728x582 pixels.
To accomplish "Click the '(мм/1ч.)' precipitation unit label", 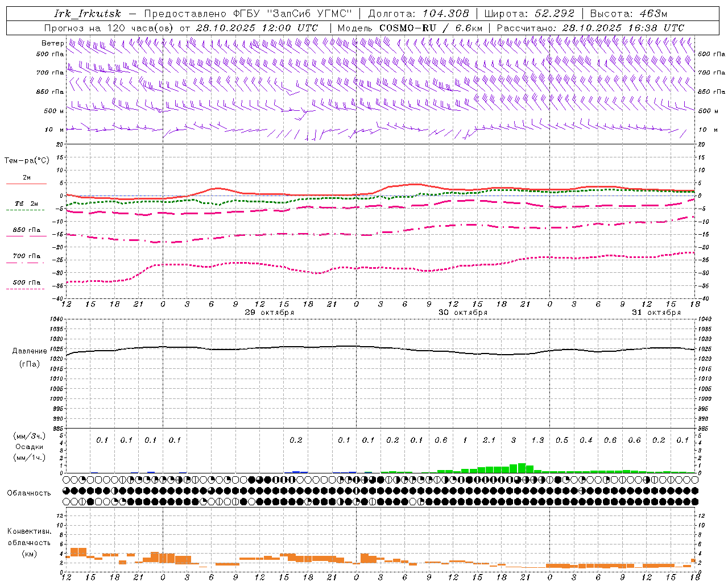I will point(29,458).
